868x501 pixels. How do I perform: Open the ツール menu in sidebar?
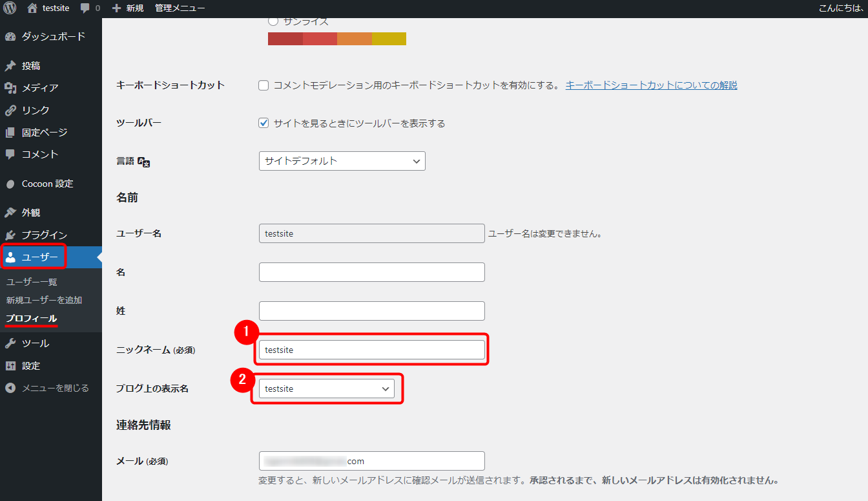(51, 343)
